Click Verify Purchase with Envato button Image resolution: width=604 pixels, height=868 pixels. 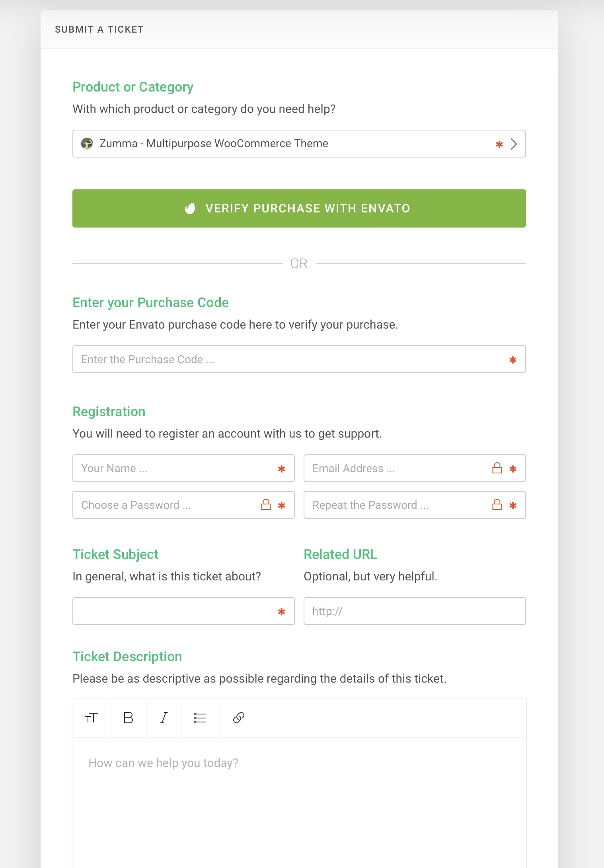(x=299, y=208)
